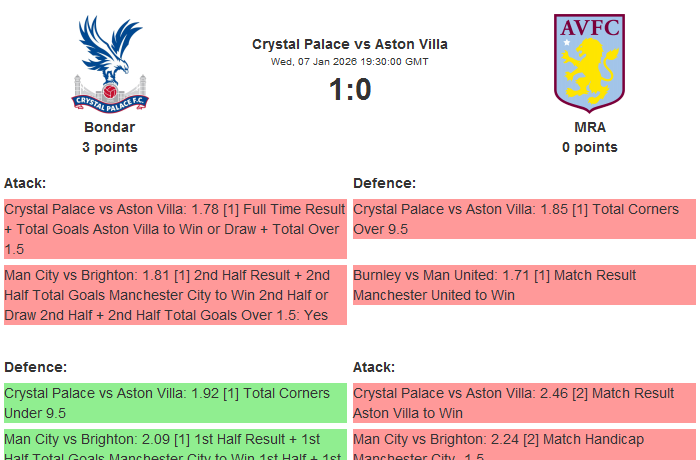Image resolution: width=700 pixels, height=460 pixels.
Task: Click the "0 points" label
Action: pos(590,147)
